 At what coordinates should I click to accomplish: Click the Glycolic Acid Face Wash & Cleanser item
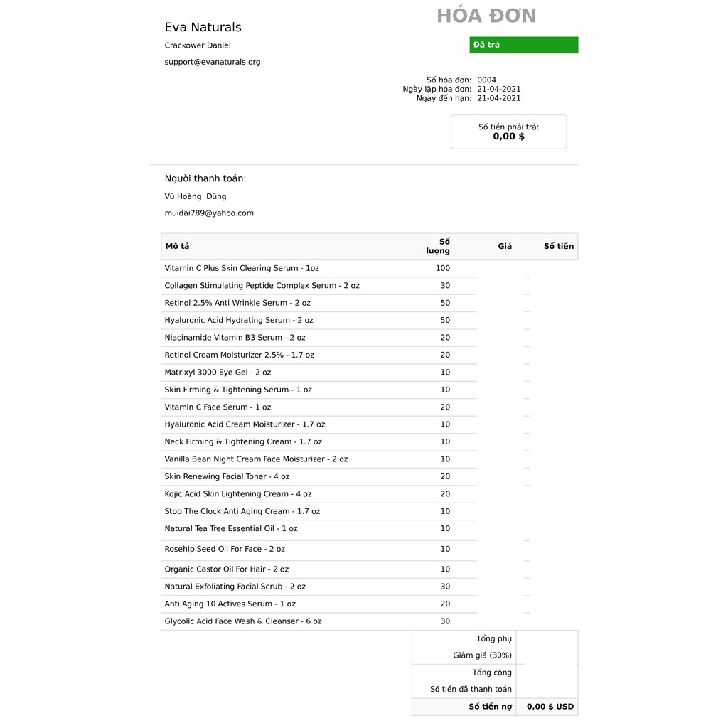point(243,621)
